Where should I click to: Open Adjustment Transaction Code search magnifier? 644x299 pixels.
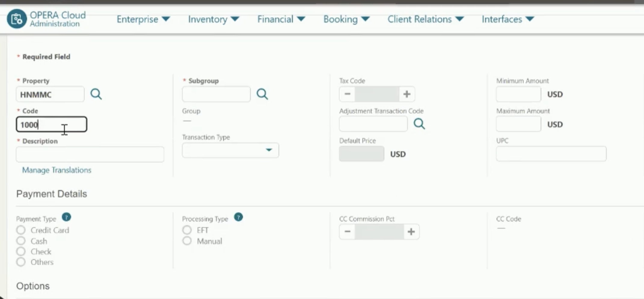419,124
